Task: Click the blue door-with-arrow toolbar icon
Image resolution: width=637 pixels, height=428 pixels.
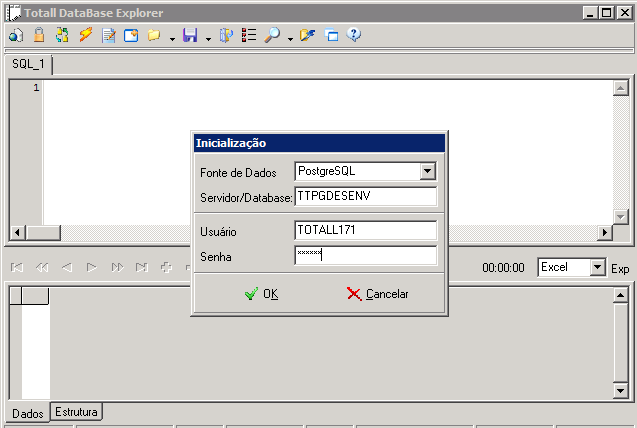Action: click(226, 35)
